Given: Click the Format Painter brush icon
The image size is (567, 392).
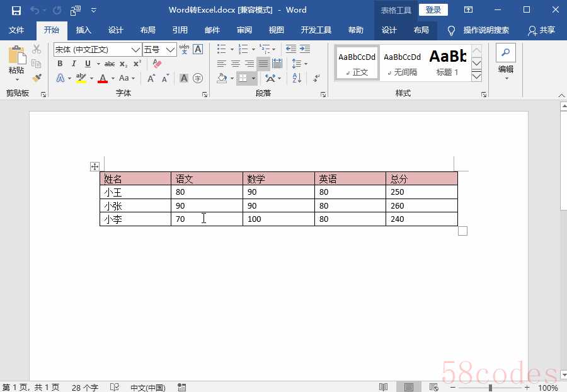Looking at the screenshot, I should pos(37,78).
